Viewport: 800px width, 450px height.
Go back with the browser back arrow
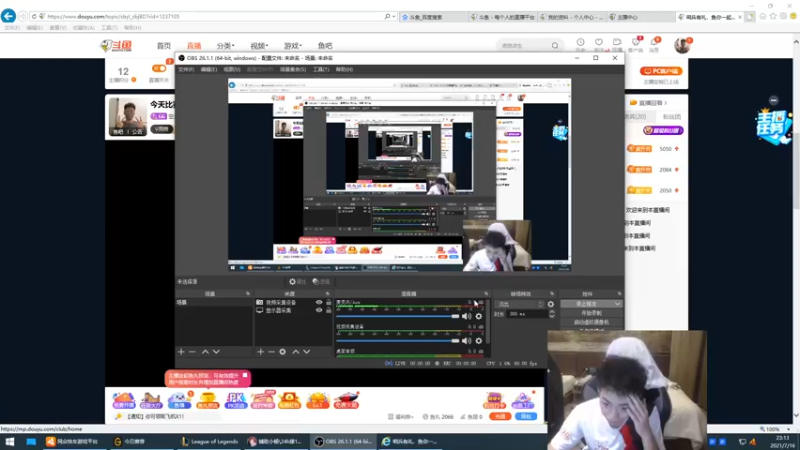(8, 16)
